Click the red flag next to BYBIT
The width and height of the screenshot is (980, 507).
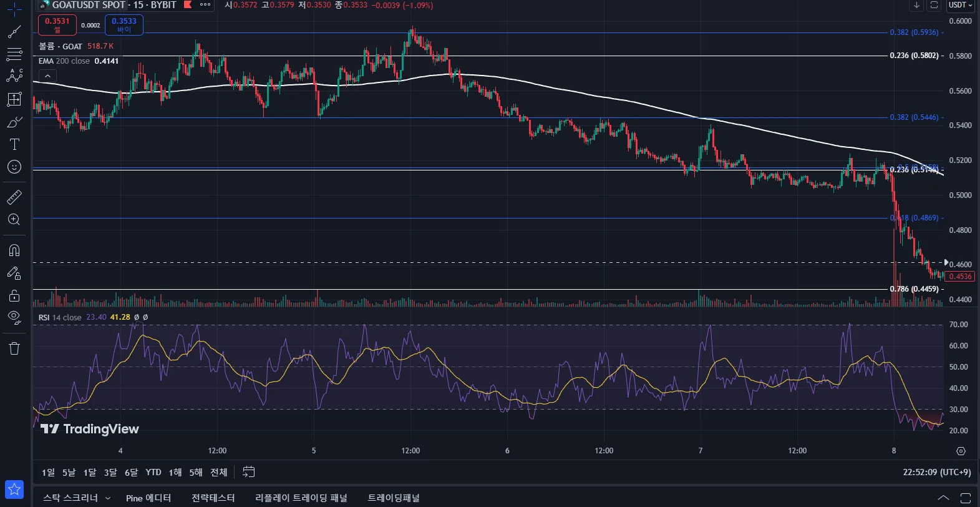188,4
